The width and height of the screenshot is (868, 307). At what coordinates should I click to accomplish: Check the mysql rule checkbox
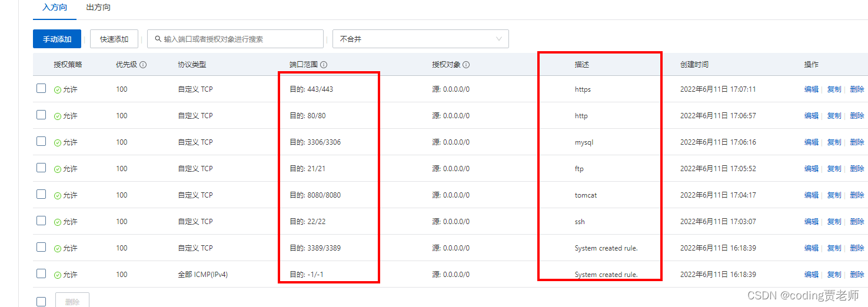pyautogui.click(x=41, y=141)
